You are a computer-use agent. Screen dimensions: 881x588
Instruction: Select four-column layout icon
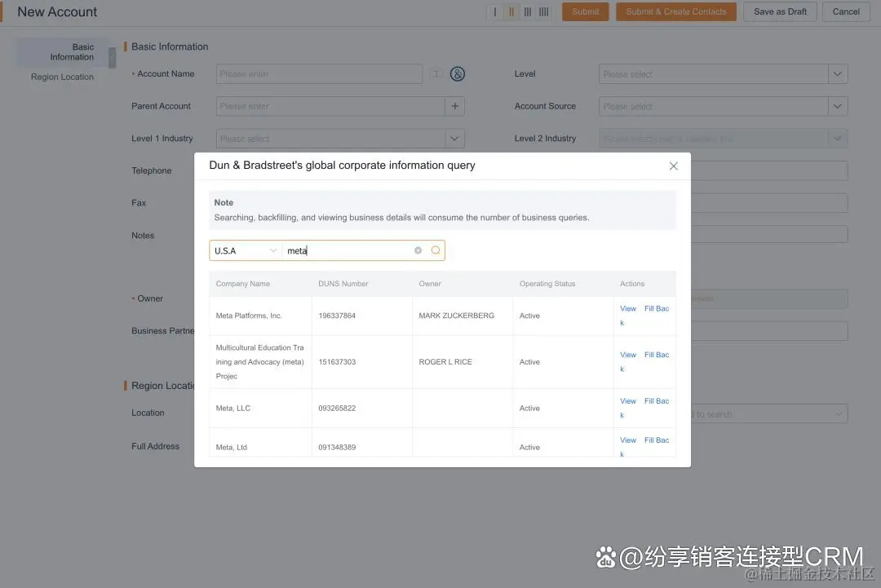pyautogui.click(x=544, y=11)
